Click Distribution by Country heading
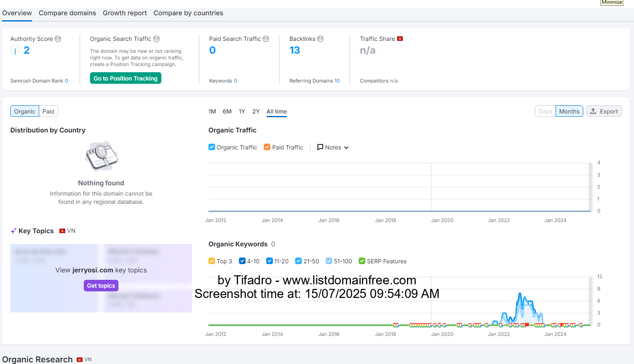Viewport: 634px width, 364px height. [48, 130]
